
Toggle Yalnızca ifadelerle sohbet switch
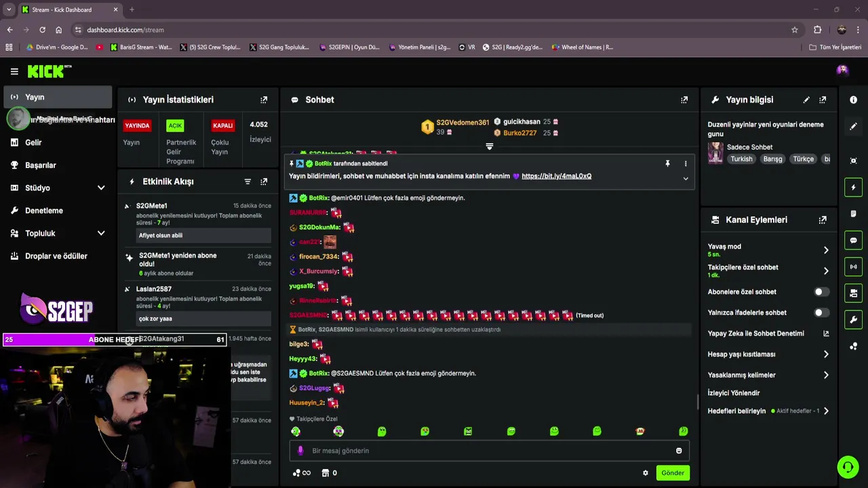[821, 313]
